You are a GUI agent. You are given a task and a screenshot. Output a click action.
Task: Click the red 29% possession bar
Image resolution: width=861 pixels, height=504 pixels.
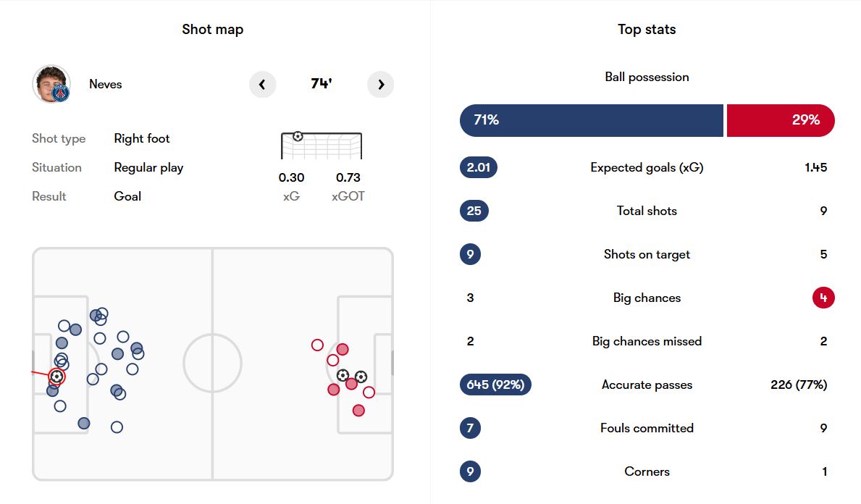coord(780,120)
